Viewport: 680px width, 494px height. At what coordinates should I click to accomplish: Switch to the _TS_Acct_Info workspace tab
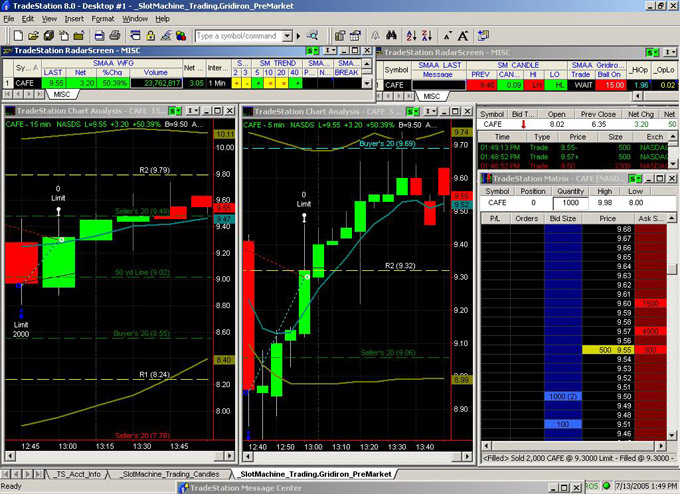(78, 474)
